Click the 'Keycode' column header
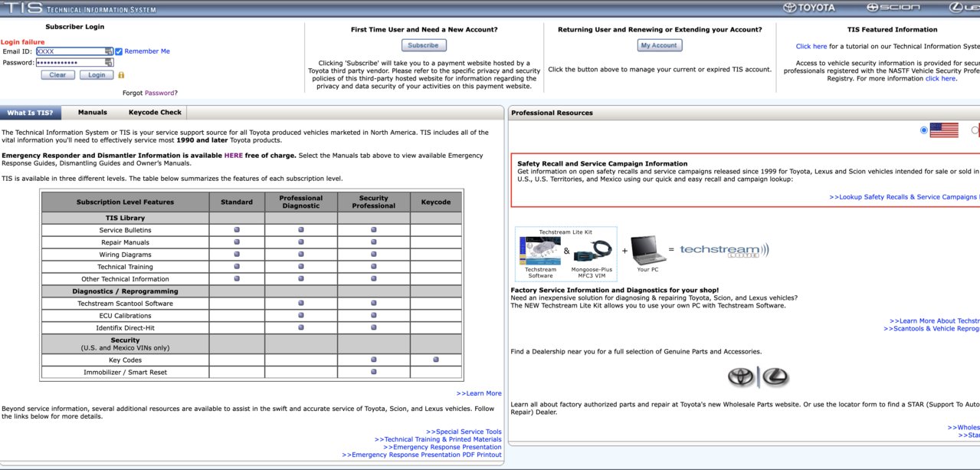This screenshot has width=980, height=470. pyautogui.click(x=436, y=202)
